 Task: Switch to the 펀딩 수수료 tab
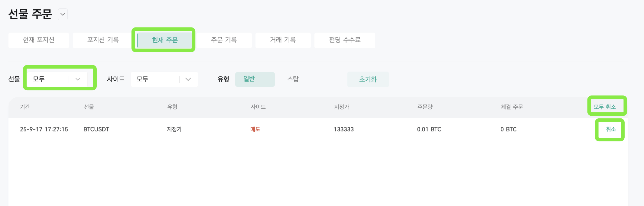345,40
